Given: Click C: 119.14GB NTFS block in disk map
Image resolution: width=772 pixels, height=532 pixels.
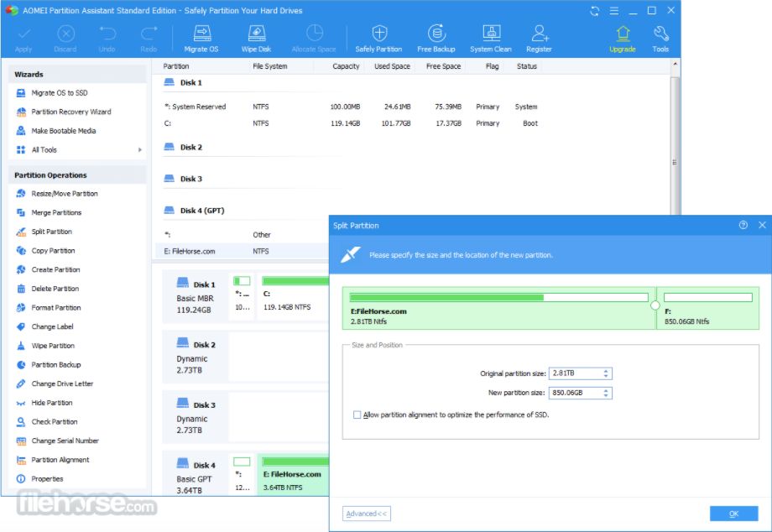Looking at the screenshot, I should pos(294,297).
